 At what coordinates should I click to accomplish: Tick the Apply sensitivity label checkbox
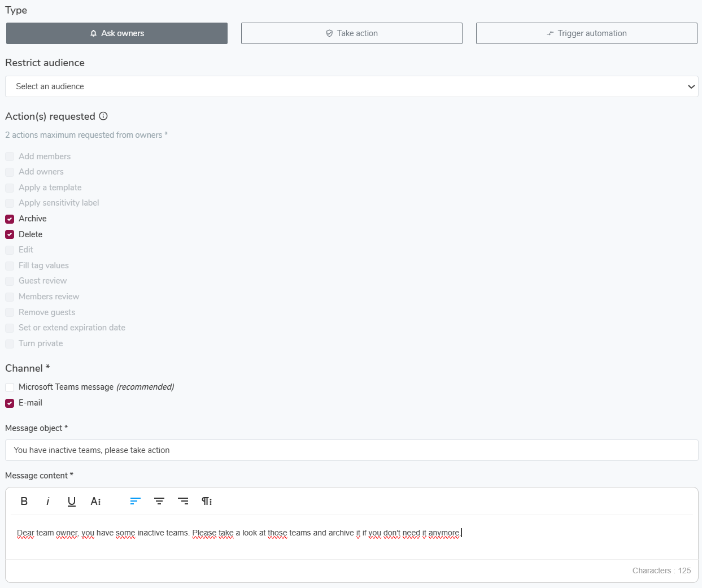[x=10, y=203]
